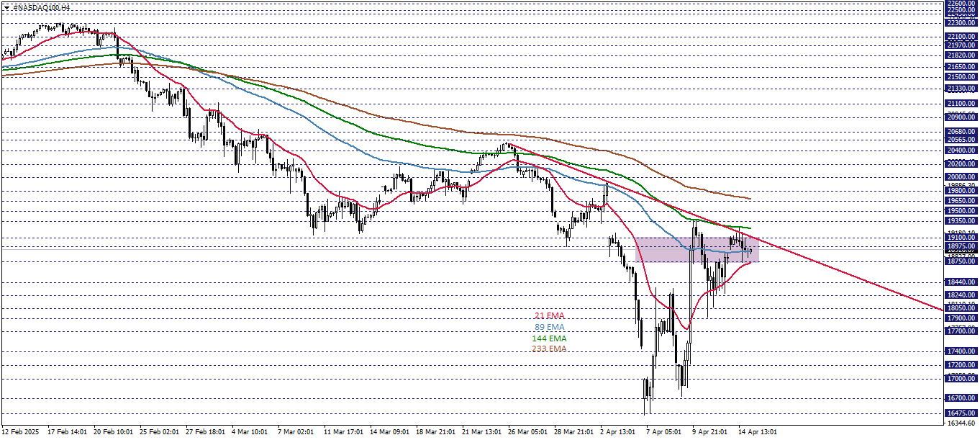Click the 17200.00 price level label

[962, 365]
